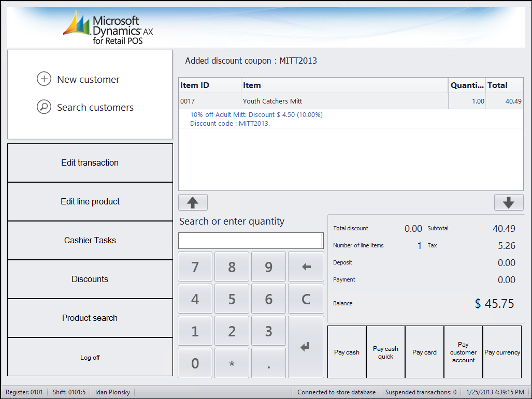Click the Log off button
Screen dimensions: 532x399
point(90,357)
